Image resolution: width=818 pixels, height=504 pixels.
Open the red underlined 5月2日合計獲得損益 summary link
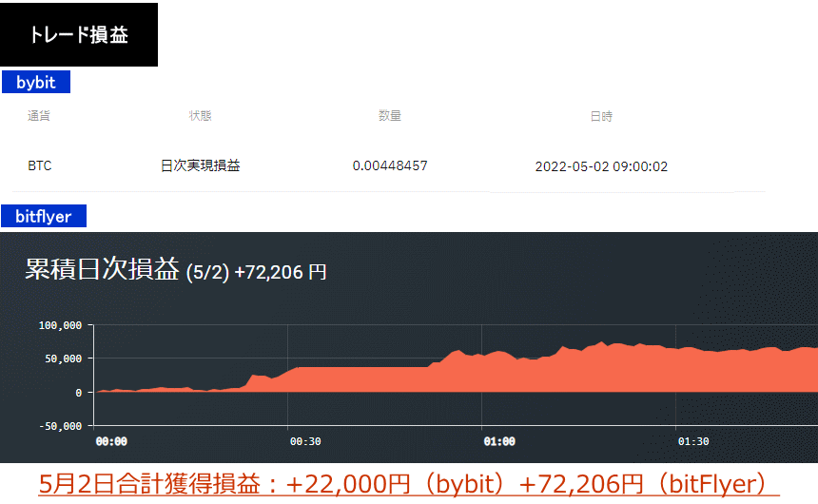[409, 484]
